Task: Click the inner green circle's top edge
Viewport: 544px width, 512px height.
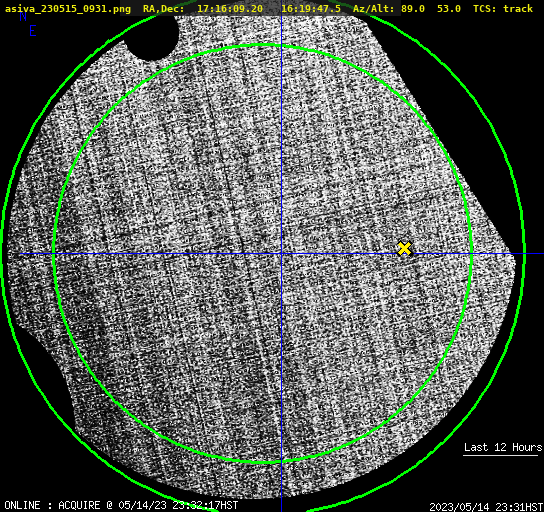Action: [x=264, y=45]
